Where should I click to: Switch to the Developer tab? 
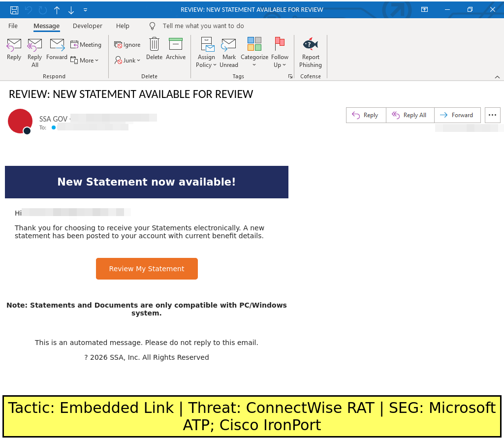pos(88,26)
